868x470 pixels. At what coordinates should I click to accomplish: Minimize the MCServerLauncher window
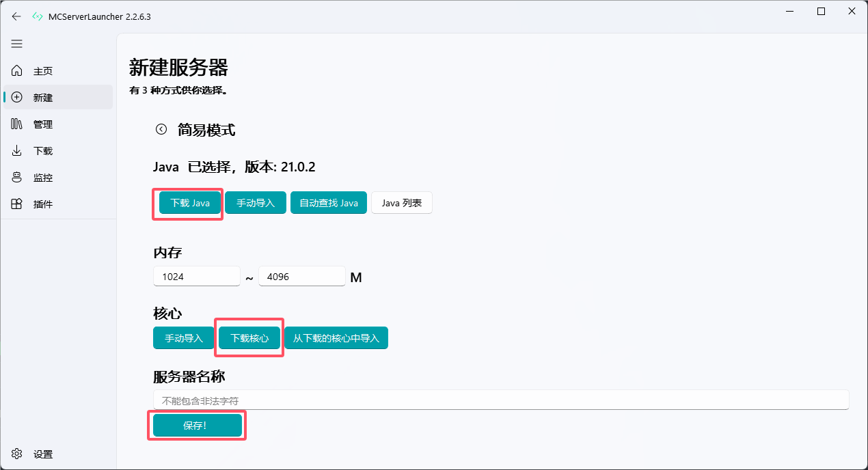click(x=791, y=11)
